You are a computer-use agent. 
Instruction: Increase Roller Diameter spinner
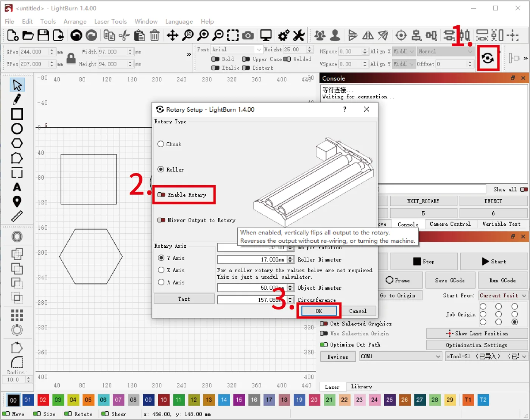click(x=290, y=258)
